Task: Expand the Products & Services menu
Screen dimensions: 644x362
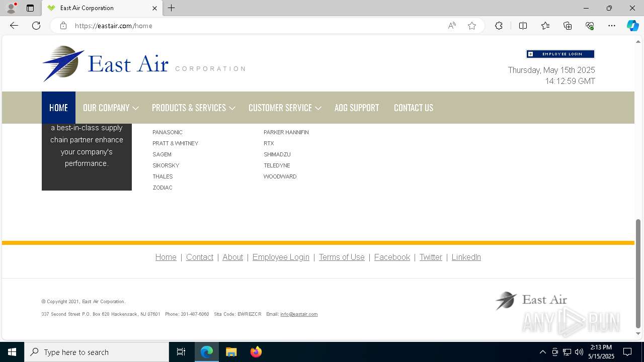Action: tap(193, 108)
